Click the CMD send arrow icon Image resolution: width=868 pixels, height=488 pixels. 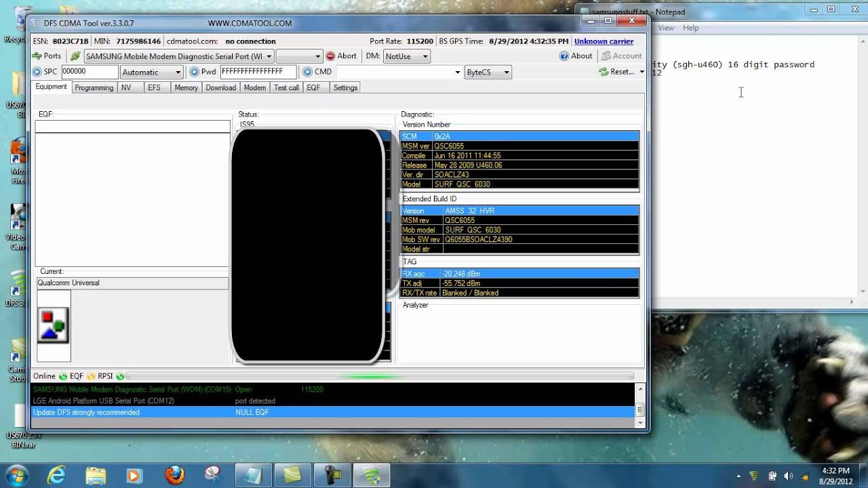[307, 72]
